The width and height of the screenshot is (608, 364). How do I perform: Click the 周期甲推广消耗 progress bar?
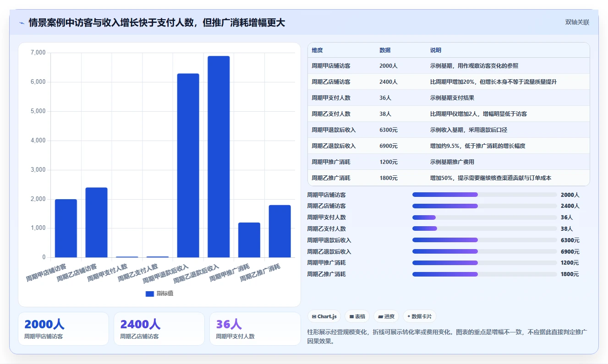pyautogui.click(x=484, y=263)
